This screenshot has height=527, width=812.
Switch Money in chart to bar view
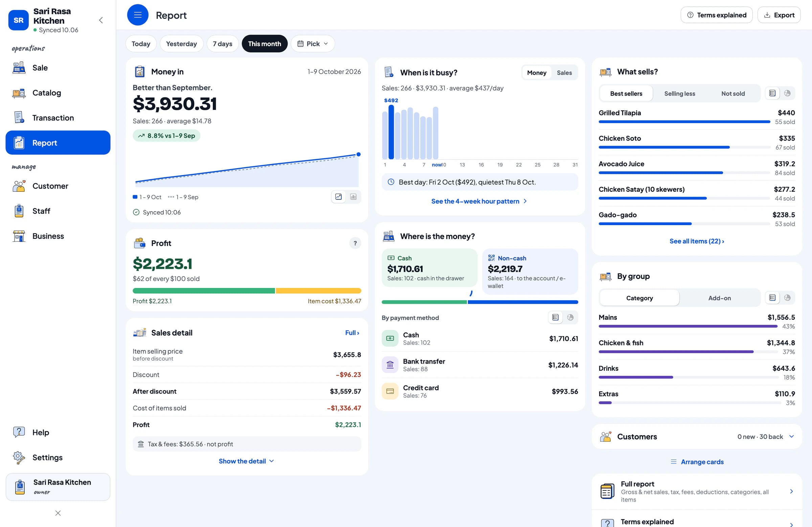click(354, 197)
